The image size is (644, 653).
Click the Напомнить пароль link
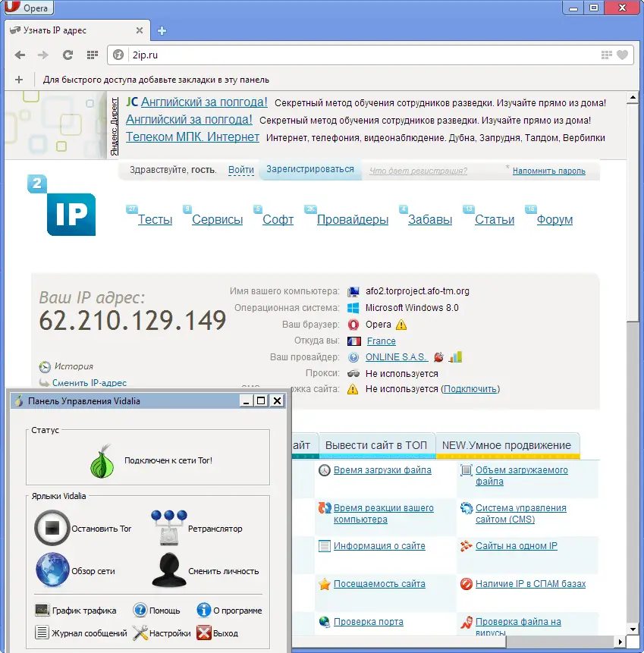pos(548,171)
